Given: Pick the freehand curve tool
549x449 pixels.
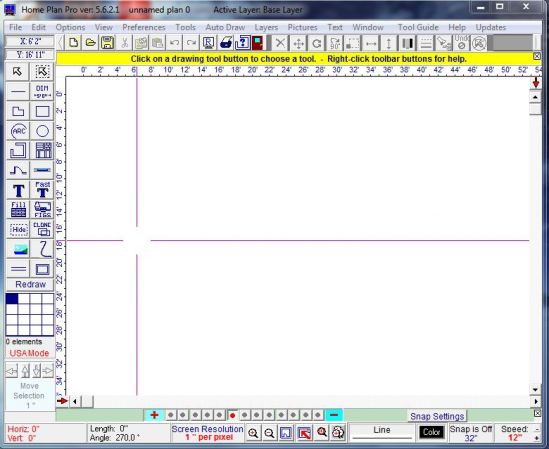Looking at the screenshot, I should pyautogui.click(x=42, y=249).
